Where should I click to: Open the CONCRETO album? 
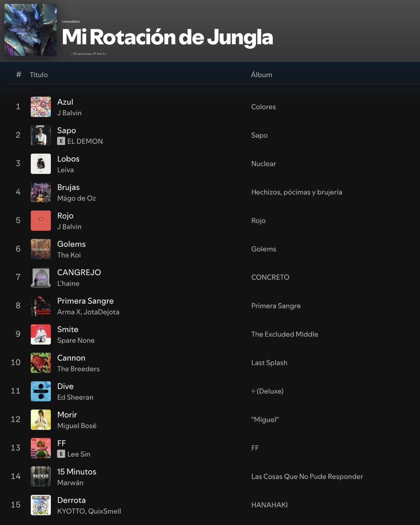(x=270, y=277)
